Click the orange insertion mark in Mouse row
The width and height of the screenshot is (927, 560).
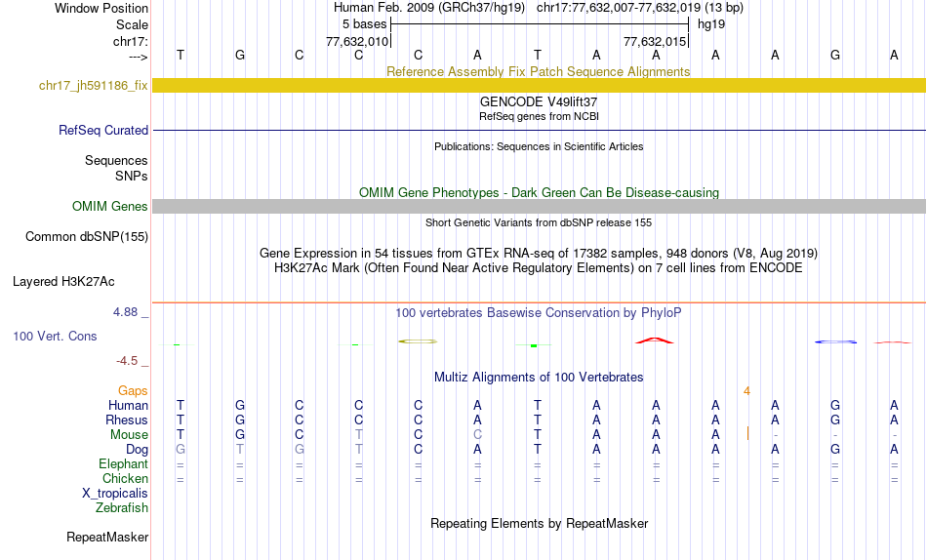(x=747, y=433)
